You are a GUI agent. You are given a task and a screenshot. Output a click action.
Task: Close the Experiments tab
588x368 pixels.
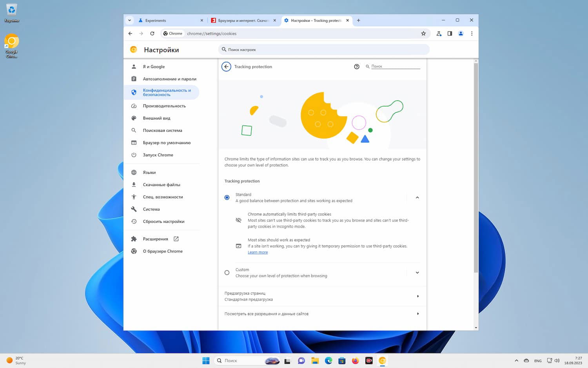(x=202, y=20)
